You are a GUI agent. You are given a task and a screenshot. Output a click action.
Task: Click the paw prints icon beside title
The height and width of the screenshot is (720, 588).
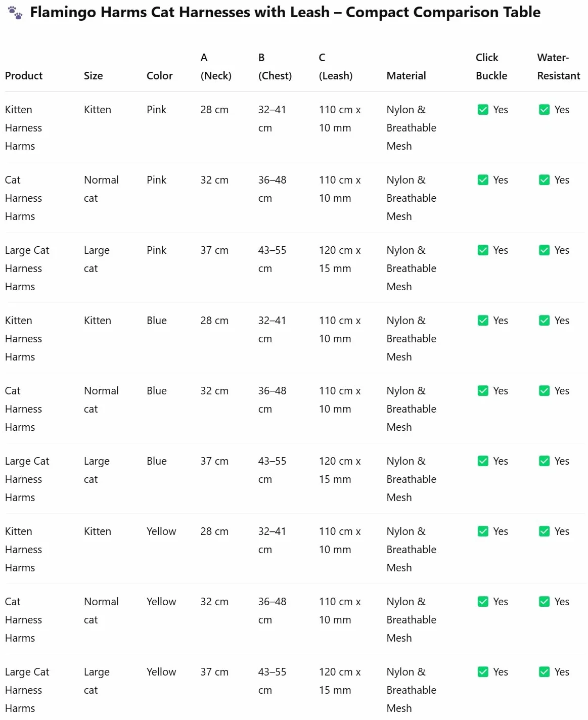15,13
